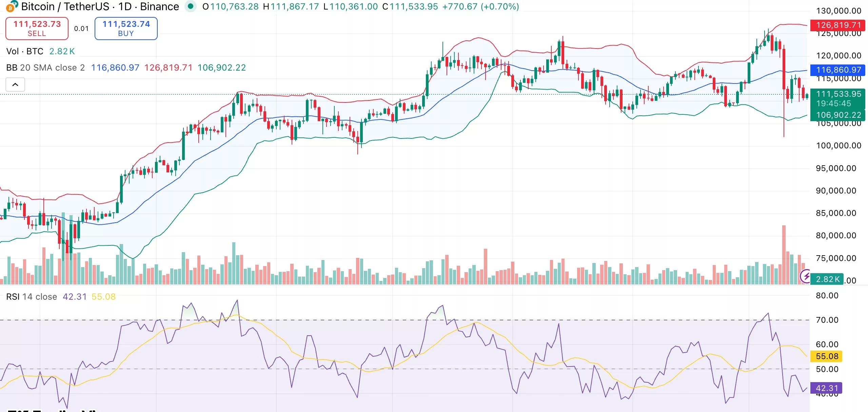Select the RSI 14 close legend title
The image size is (868, 412).
pyautogui.click(x=32, y=296)
